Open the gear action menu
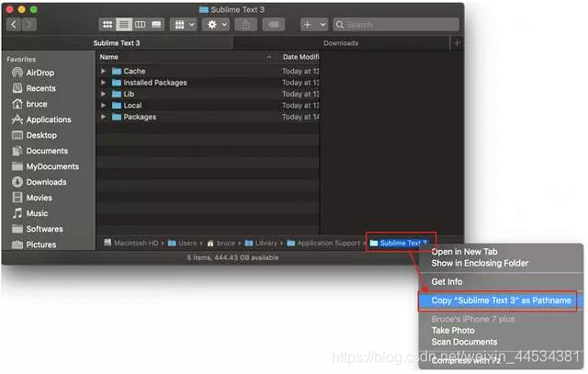 point(216,25)
